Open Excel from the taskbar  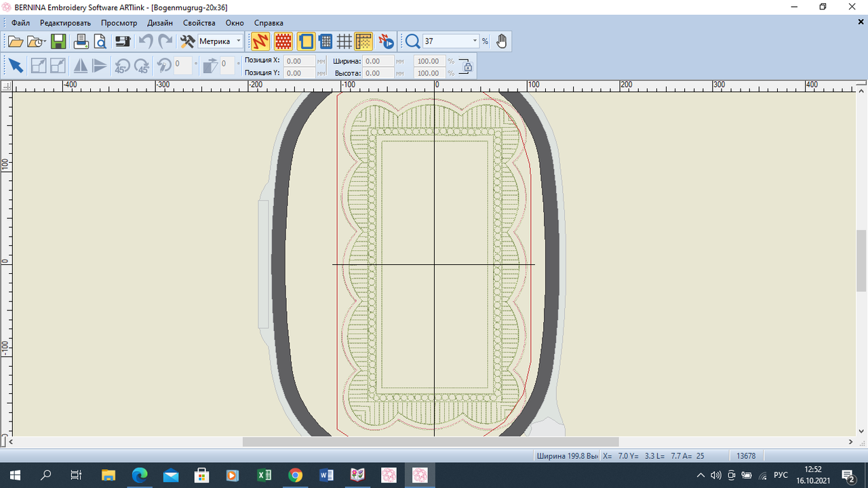[x=264, y=475]
